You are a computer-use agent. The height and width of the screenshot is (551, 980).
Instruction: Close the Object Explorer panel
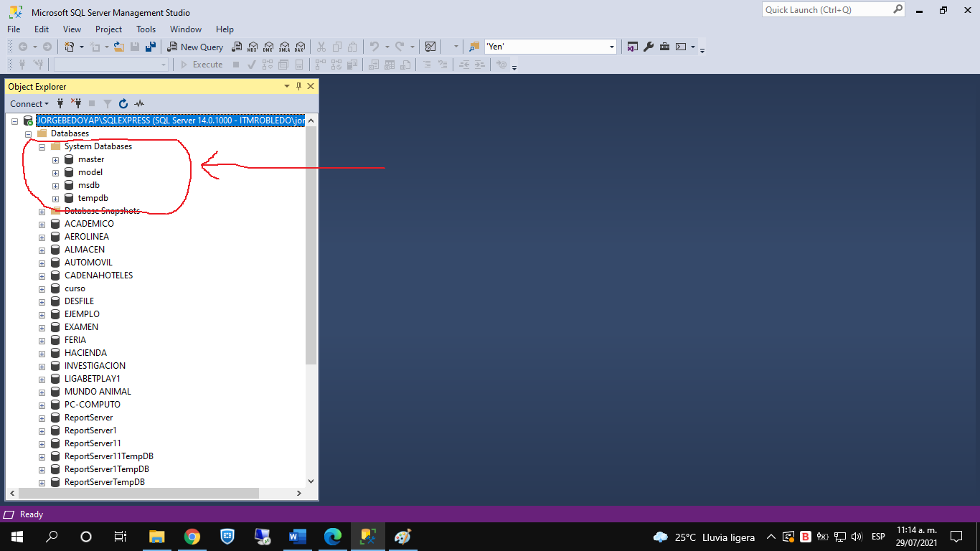[311, 86]
